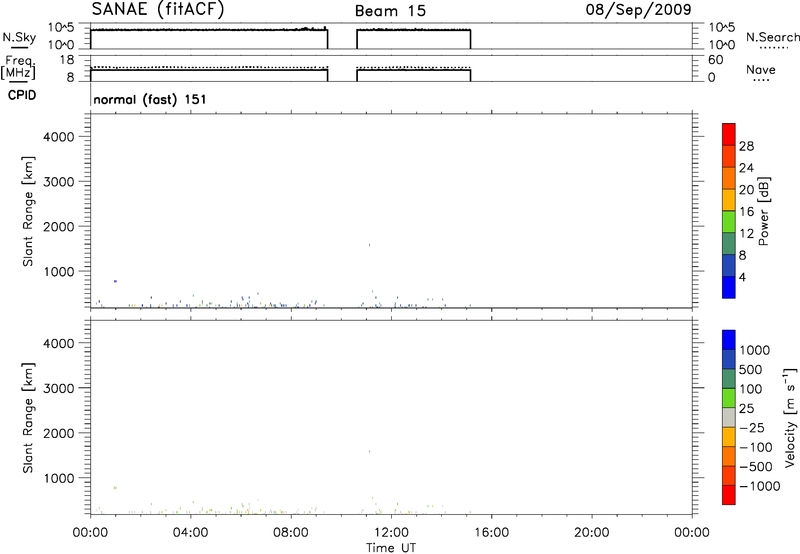Click the date 08/Sep/2009
This screenshot has width=800, height=554.
(638, 9)
